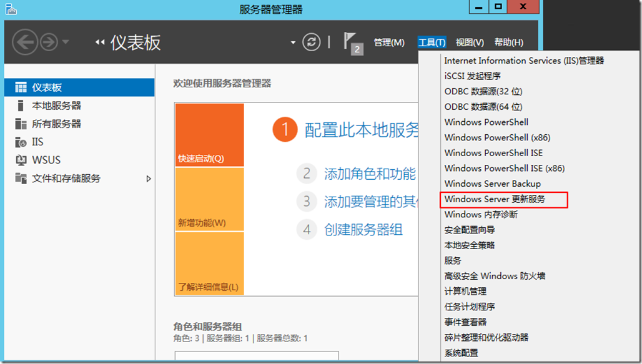Click the 角色和服务器组 heading
This screenshot has height=364, width=642.
(x=207, y=327)
